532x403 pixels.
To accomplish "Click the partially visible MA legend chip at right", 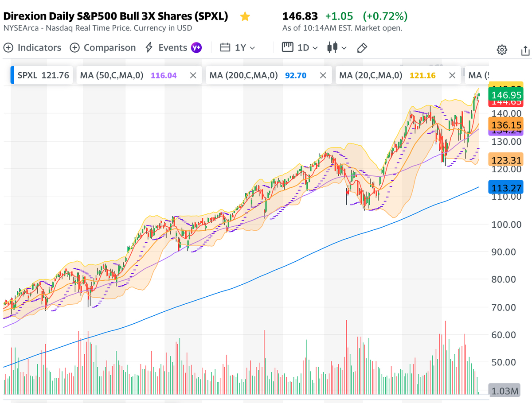I will coord(477,75).
